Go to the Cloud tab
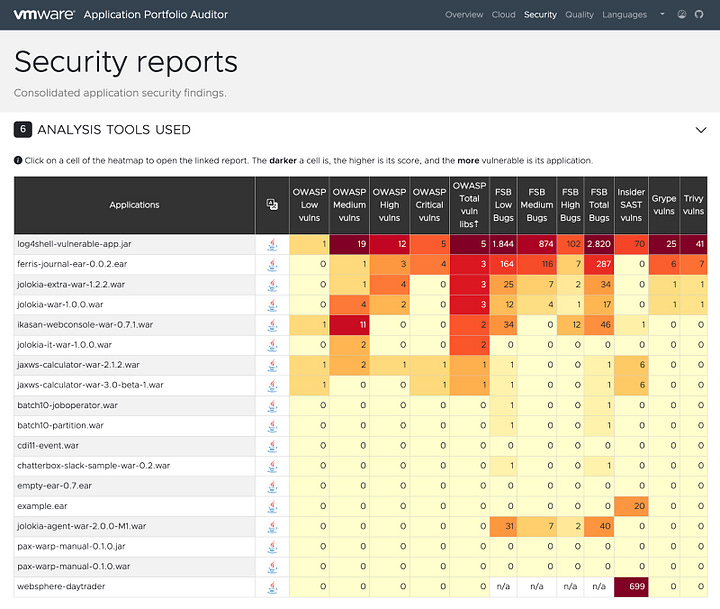Screen dimensions: 720x609 503,15
